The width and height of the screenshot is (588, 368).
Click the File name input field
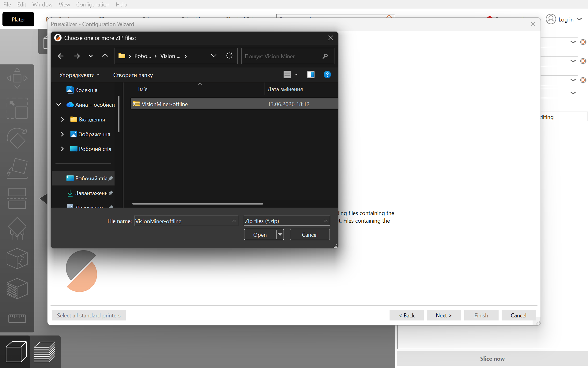(182, 221)
